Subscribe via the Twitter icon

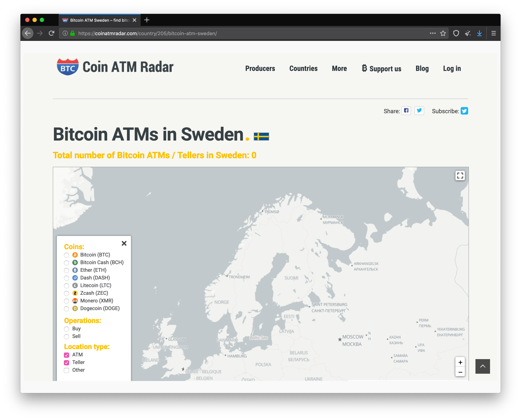[464, 111]
